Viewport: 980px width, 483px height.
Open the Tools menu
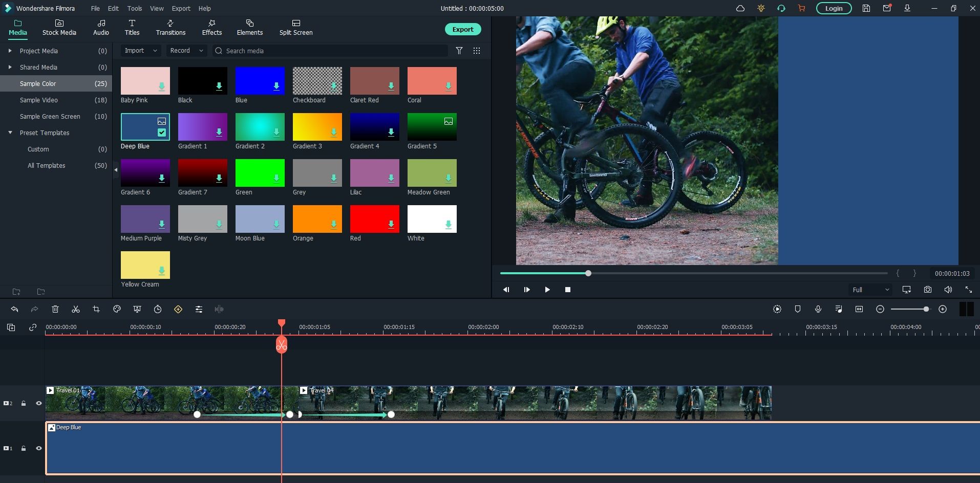coord(135,8)
